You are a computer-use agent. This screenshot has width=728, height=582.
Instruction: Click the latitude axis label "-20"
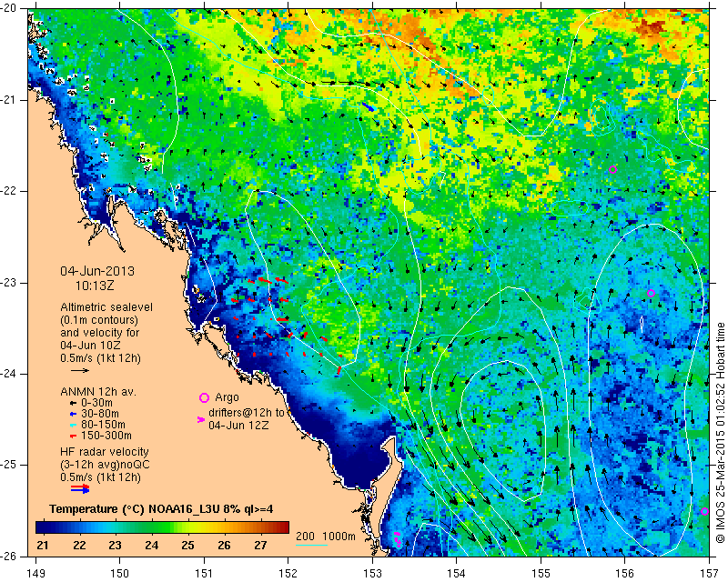9,9
